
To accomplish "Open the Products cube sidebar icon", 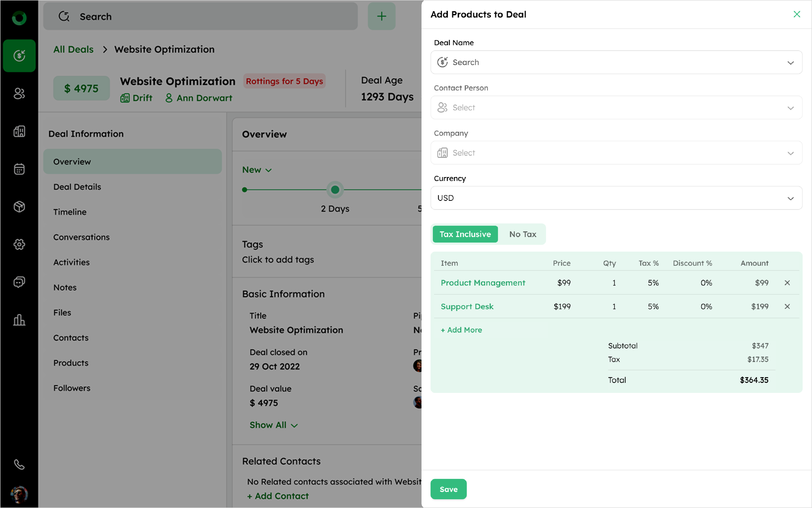I will pos(19,207).
